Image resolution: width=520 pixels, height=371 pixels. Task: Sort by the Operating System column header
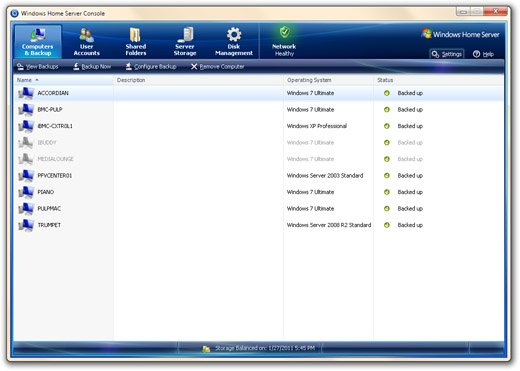point(328,80)
